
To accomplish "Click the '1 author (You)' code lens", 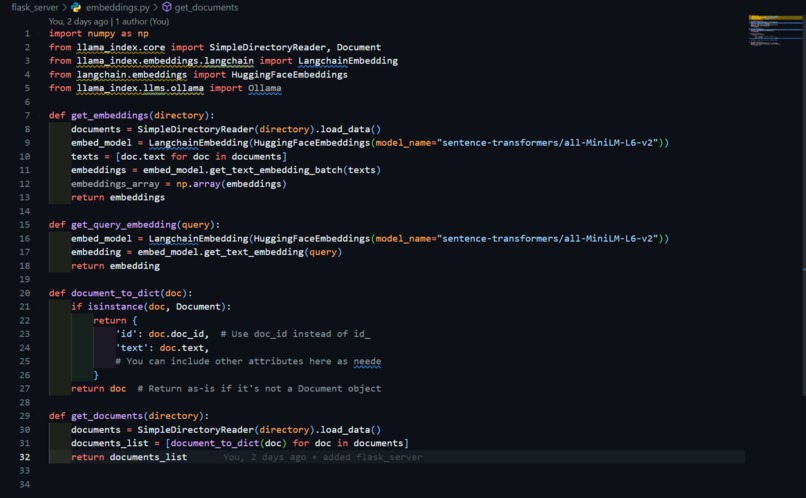I will coord(142,22).
